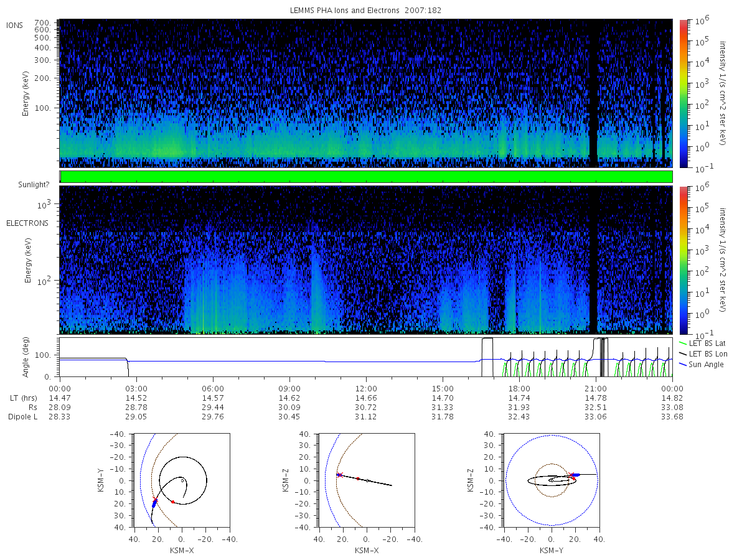This screenshot has width=747, height=560.
Task: Select the "Dipole L" row label
Action: 22,417
